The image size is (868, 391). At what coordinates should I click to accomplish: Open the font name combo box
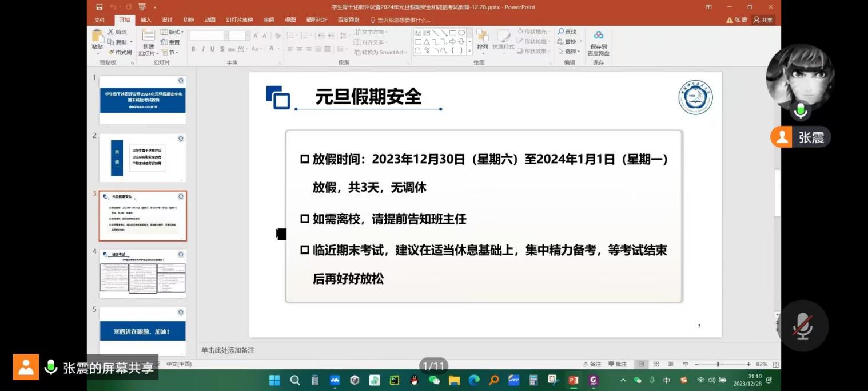(208, 35)
